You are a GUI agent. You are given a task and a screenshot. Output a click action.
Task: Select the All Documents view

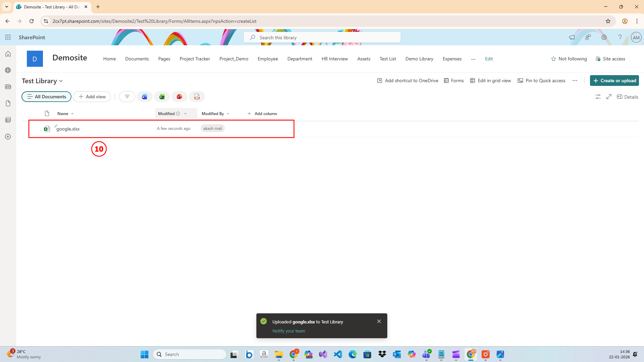46,97
